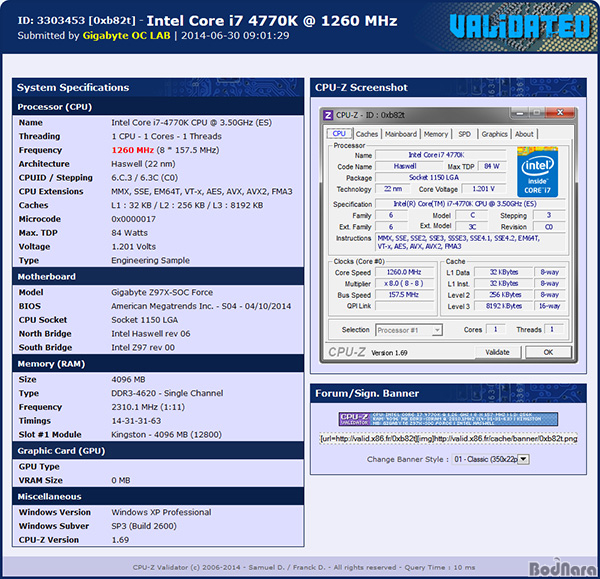Click the Validate button
This screenshot has width=600, height=579.
click(497, 352)
